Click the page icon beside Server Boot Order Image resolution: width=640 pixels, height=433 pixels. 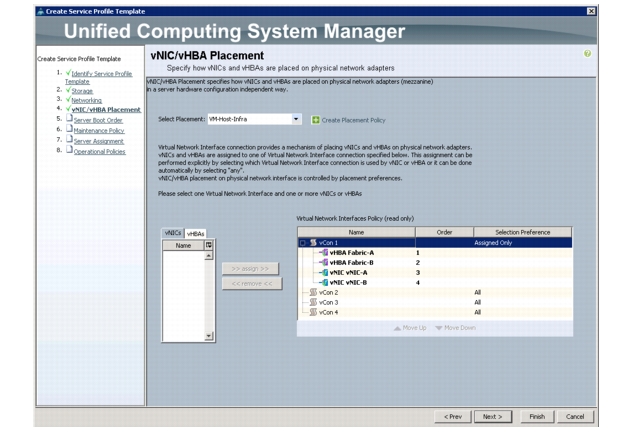tap(69, 118)
